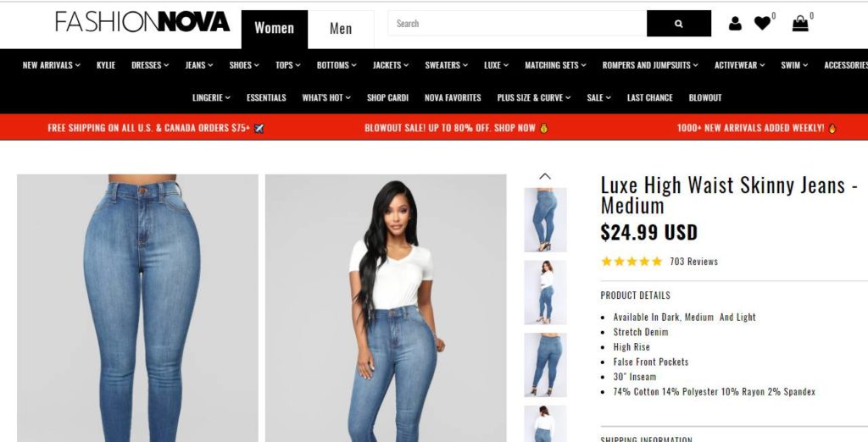The image size is (868, 442).
Task: Expand the Sale dropdown menu
Action: [599, 98]
